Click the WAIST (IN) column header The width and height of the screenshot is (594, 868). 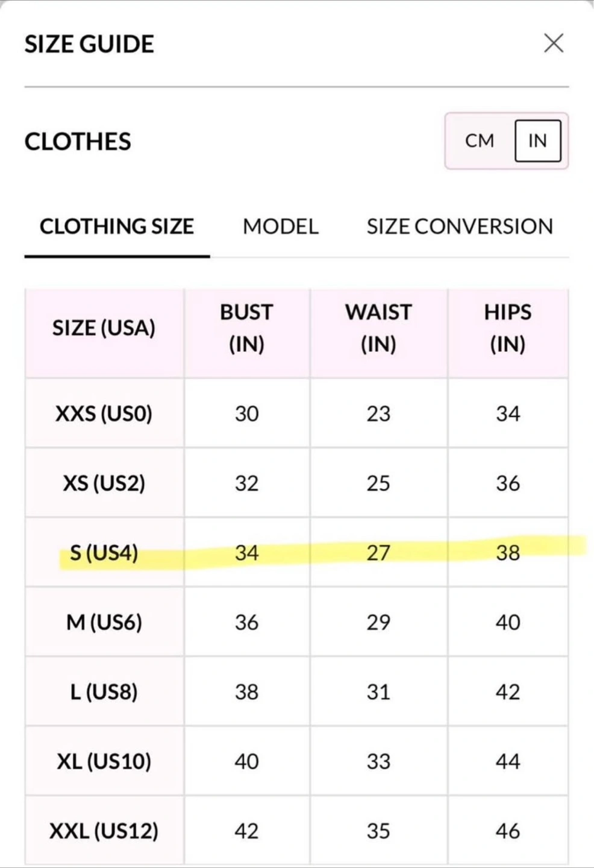tap(378, 328)
